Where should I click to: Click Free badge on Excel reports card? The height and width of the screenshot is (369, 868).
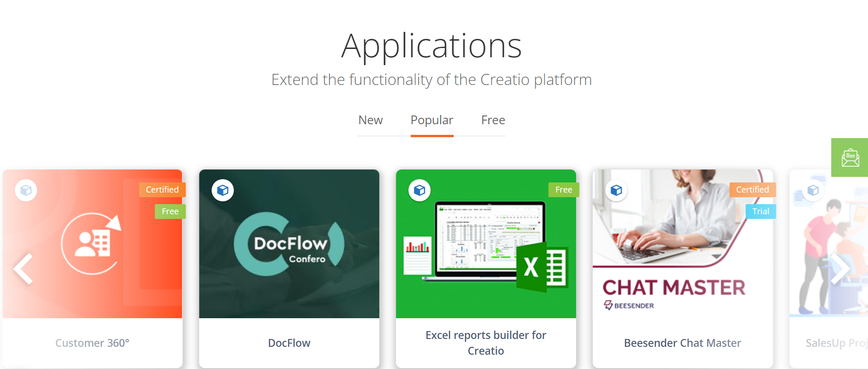click(x=564, y=190)
